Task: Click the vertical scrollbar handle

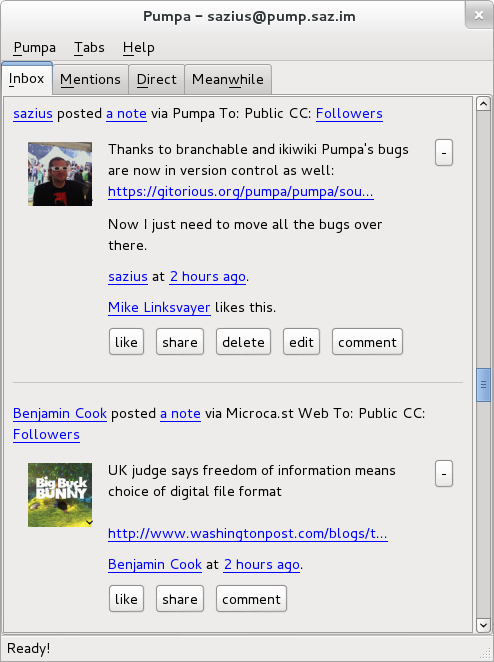Action: point(483,385)
